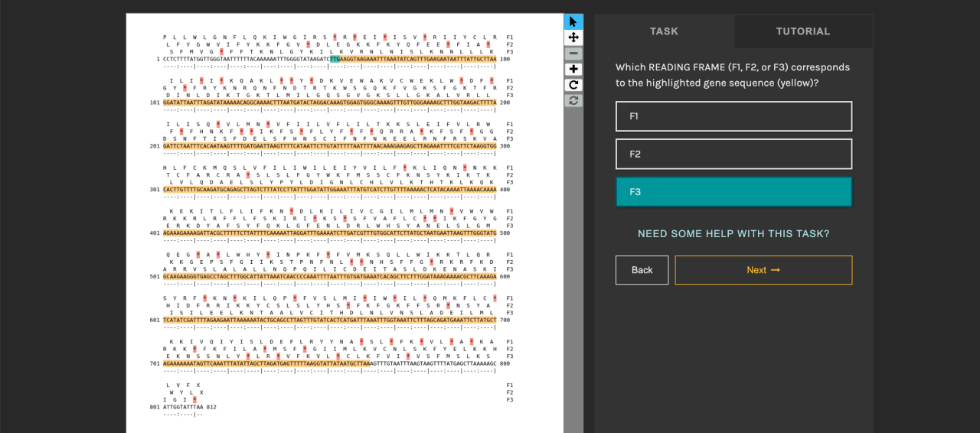The width and height of the screenshot is (980, 433).
Task: Zoom in with the plus icon
Action: tap(573, 70)
